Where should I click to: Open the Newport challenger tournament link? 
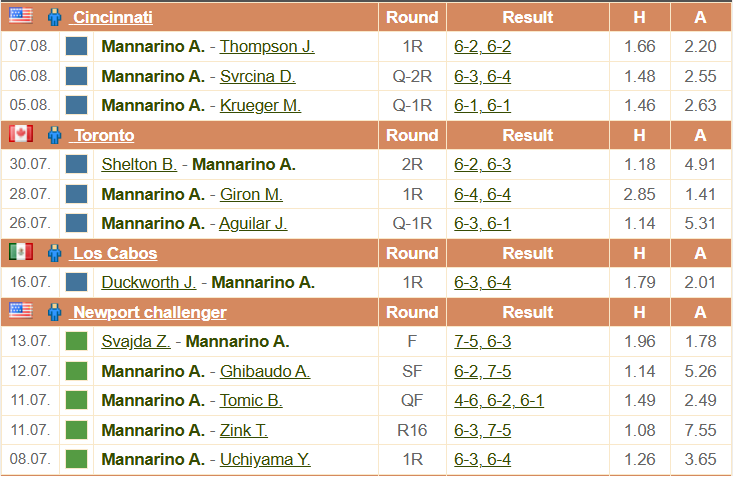click(x=148, y=312)
